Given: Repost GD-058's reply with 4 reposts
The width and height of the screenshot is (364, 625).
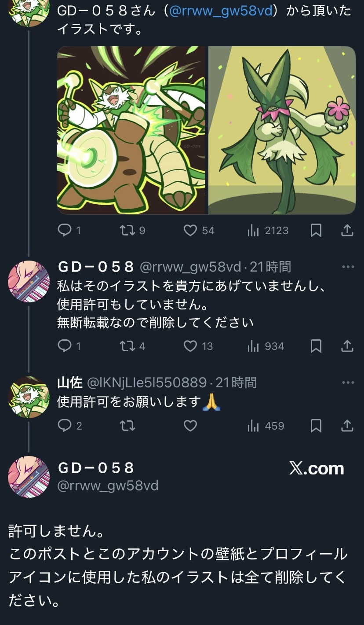Looking at the screenshot, I should [132, 346].
